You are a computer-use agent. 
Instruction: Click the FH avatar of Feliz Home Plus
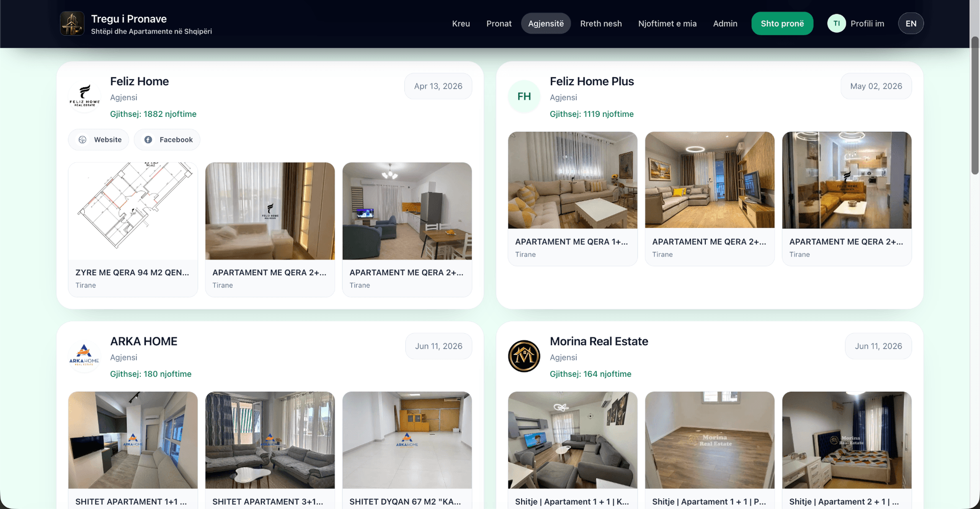[x=524, y=96]
